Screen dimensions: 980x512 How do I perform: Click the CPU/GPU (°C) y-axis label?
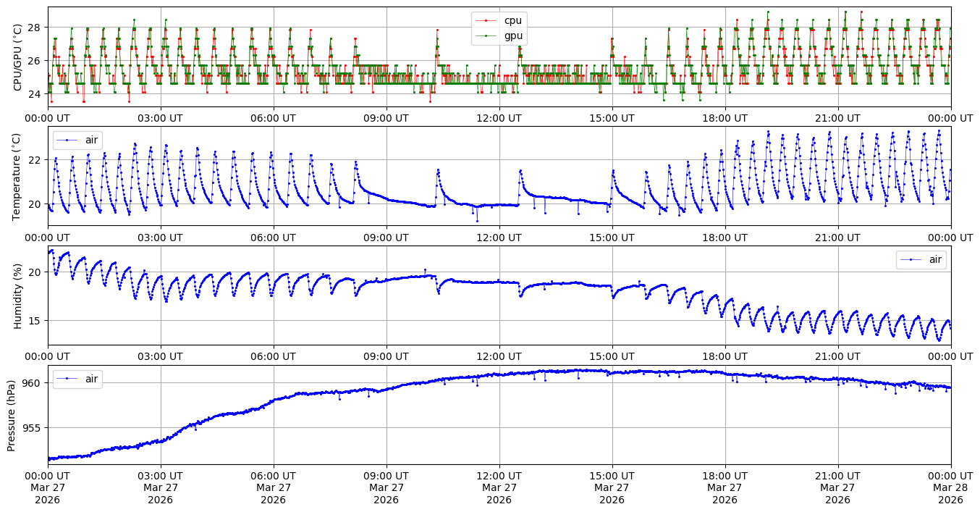point(17,57)
